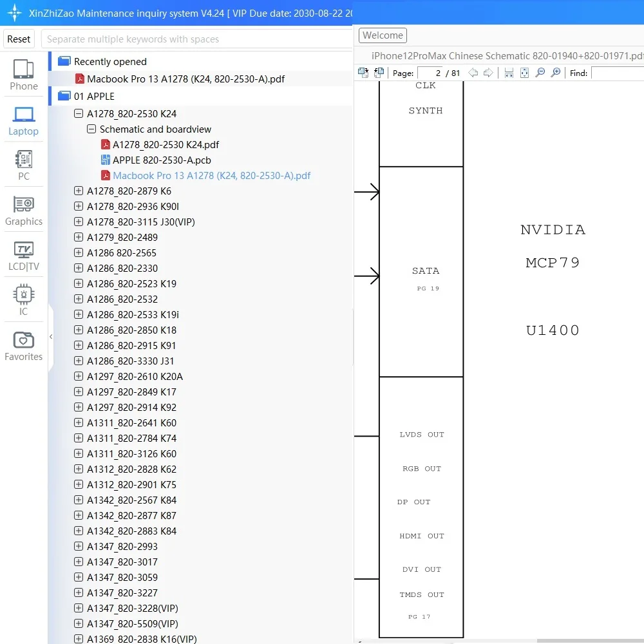Expand the A1342_820-2567 K84 node
Image resolution: width=644 pixels, height=644 pixels.
pyautogui.click(x=79, y=500)
